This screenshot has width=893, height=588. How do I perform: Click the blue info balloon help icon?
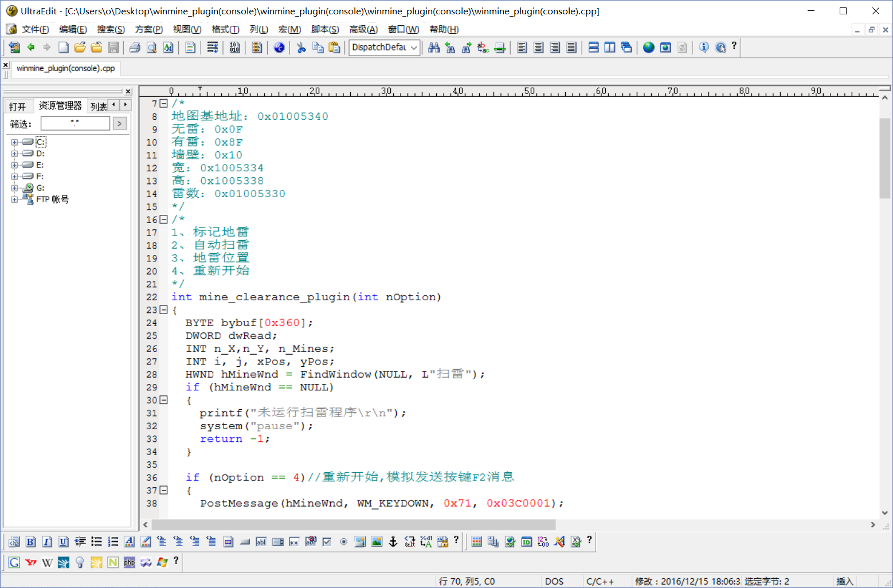tap(704, 48)
